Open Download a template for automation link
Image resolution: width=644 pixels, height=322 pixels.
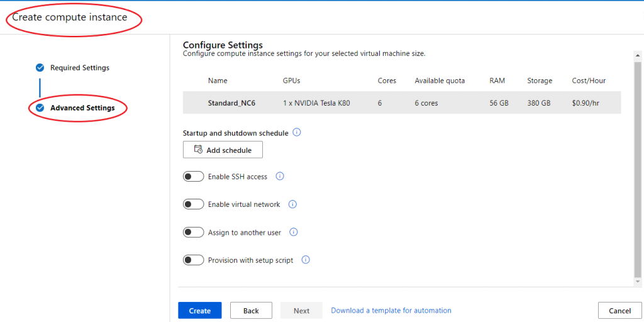[391, 311]
